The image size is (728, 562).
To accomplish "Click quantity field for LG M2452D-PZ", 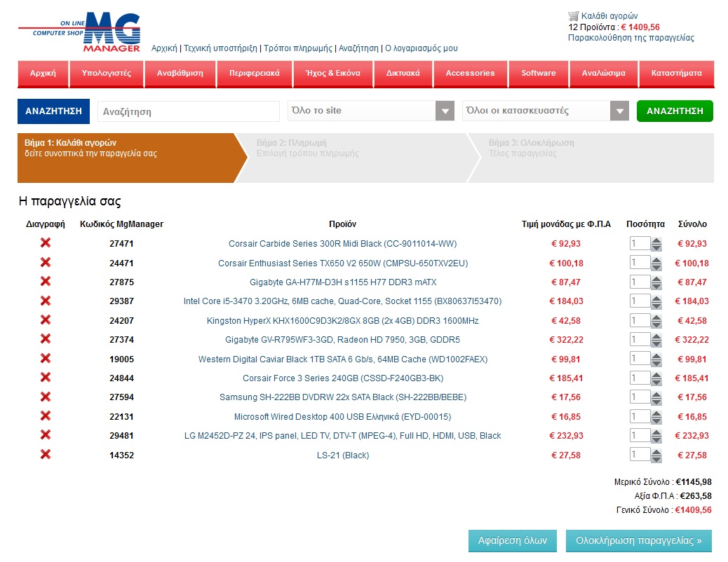I will pos(640,435).
